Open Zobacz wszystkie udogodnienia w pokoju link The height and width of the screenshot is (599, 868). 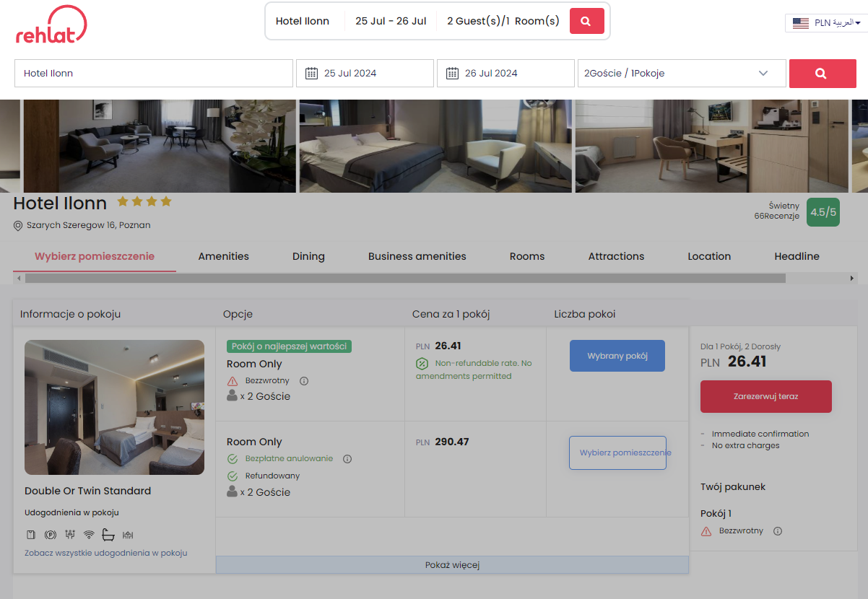coord(106,553)
